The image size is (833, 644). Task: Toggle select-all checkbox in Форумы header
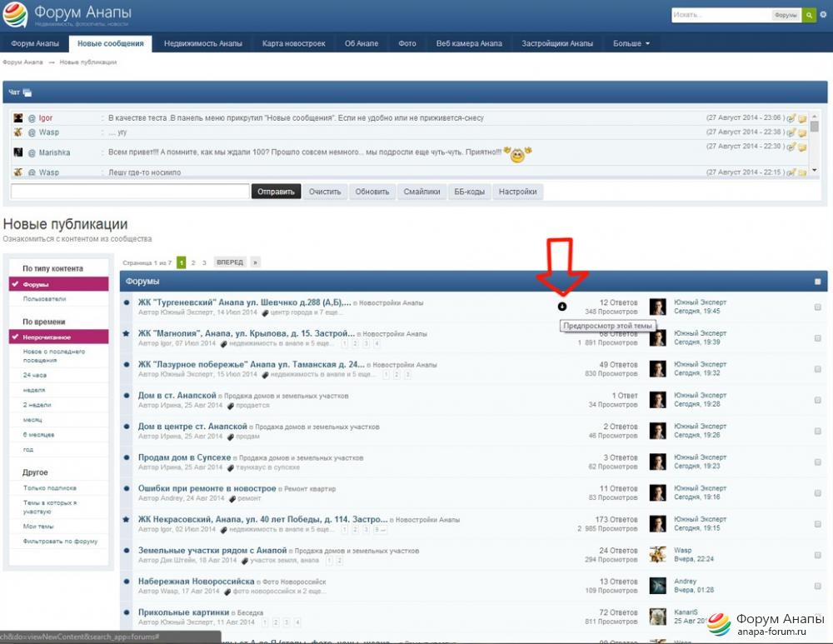pos(817,282)
